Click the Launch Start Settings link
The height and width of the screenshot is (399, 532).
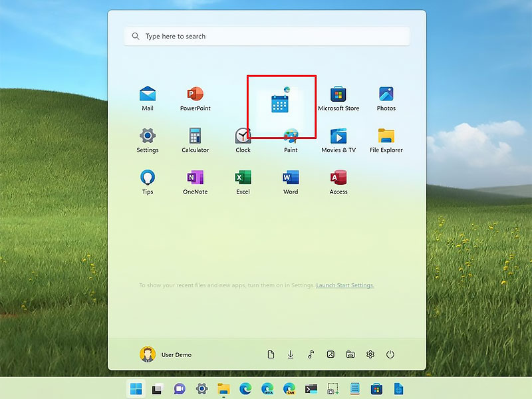click(345, 285)
